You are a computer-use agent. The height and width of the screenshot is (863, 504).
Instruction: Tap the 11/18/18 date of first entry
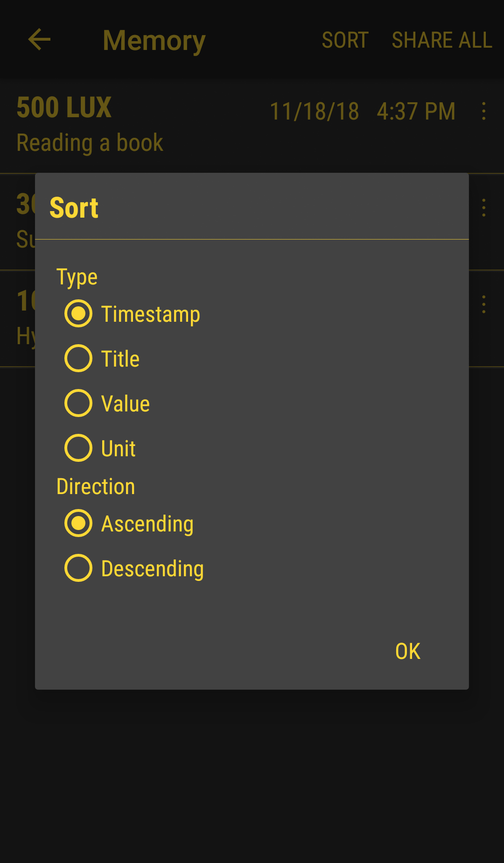(315, 112)
